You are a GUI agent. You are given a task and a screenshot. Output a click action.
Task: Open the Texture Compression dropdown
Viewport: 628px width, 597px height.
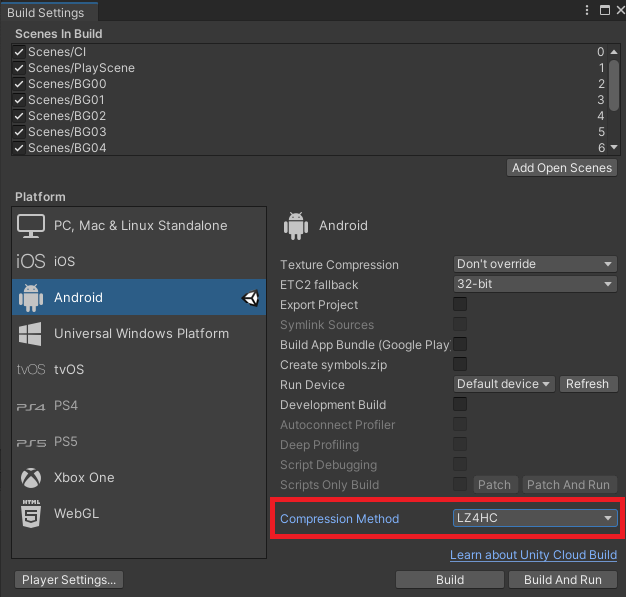click(535, 264)
